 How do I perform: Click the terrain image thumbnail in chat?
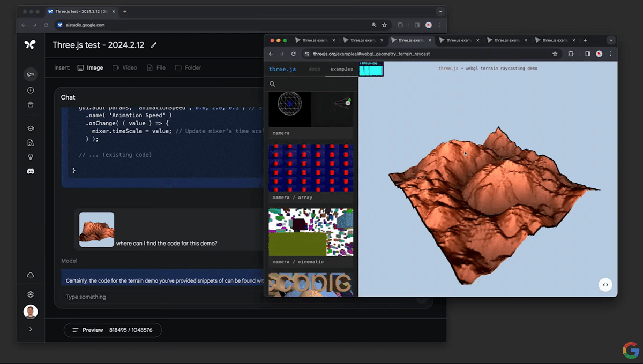[x=96, y=230]
